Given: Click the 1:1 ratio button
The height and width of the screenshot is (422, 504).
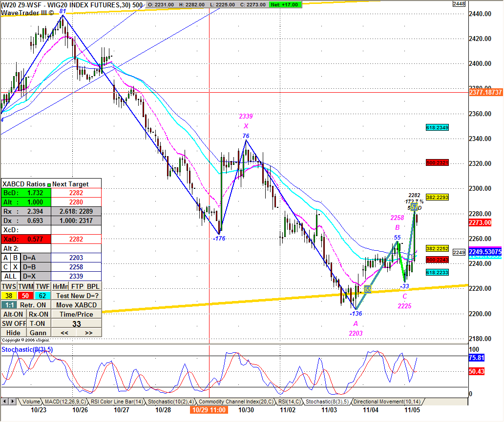Looking at the screenshot, I should [x=8, y=305].
